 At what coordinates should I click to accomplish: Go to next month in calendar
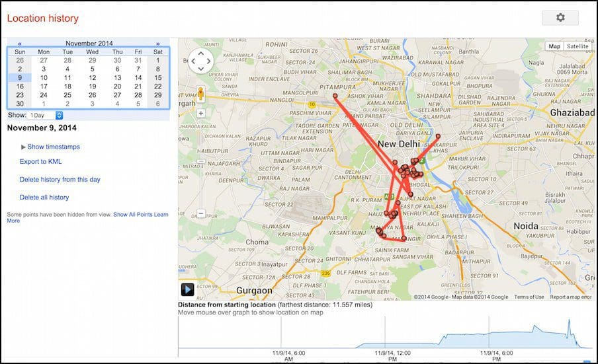click(x=158, y=44)
